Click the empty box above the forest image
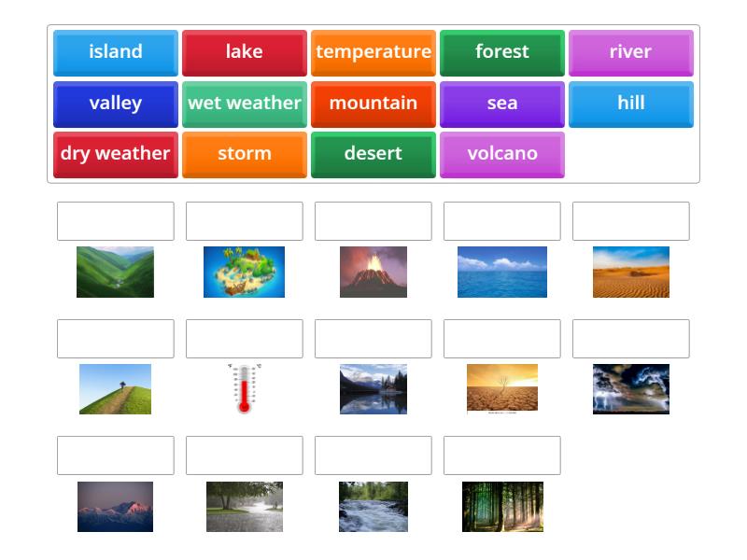747x560 pixels. click(x=501, y=455)
